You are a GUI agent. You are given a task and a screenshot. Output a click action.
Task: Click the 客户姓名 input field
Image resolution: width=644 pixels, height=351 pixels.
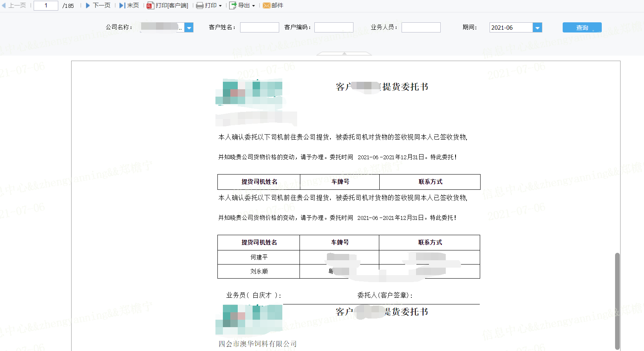click(259, 27)
